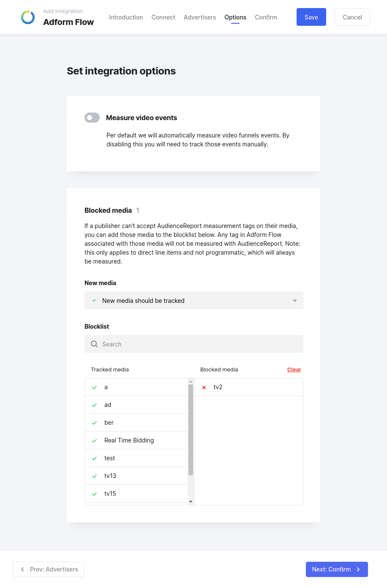Click the green checkmark beside ber

[x=94, y=423]
